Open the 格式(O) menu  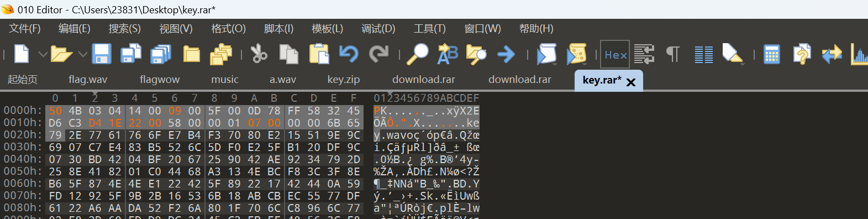228,28
